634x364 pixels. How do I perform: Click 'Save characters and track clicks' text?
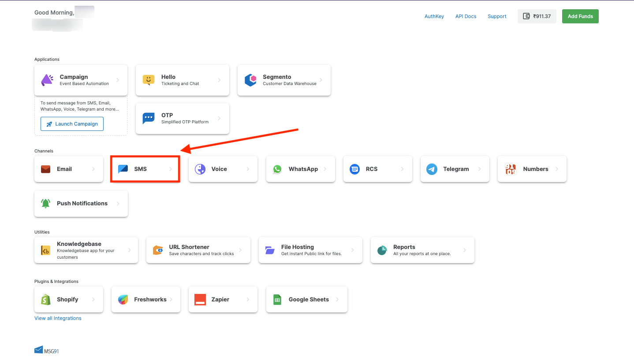[201, 254]
